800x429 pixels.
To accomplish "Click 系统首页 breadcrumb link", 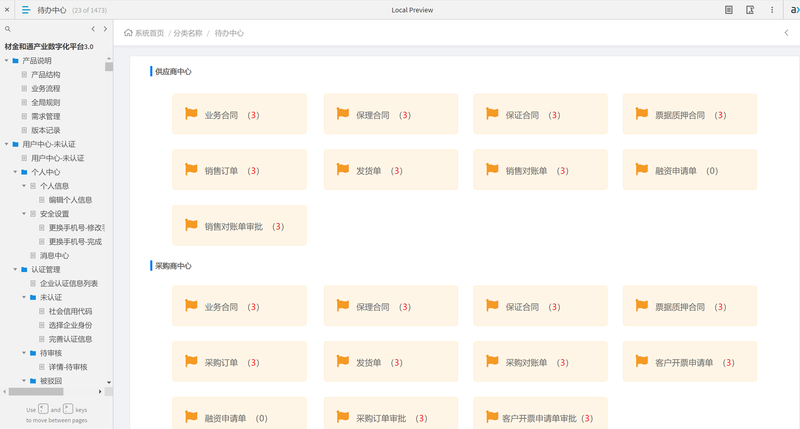I will click(149, 33).
